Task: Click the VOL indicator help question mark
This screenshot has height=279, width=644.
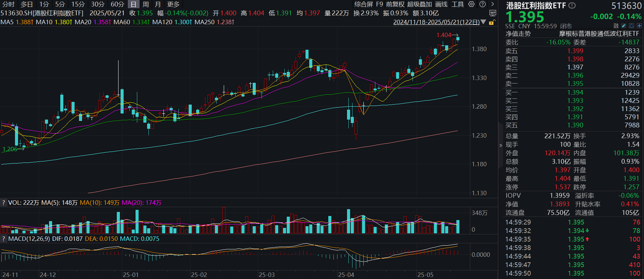Action: click(4, 203)
